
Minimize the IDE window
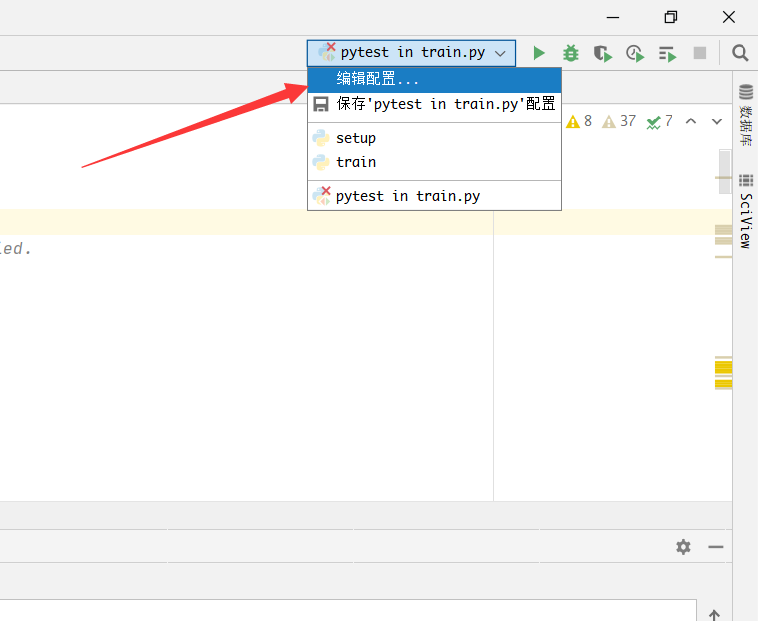click(613, 17)
